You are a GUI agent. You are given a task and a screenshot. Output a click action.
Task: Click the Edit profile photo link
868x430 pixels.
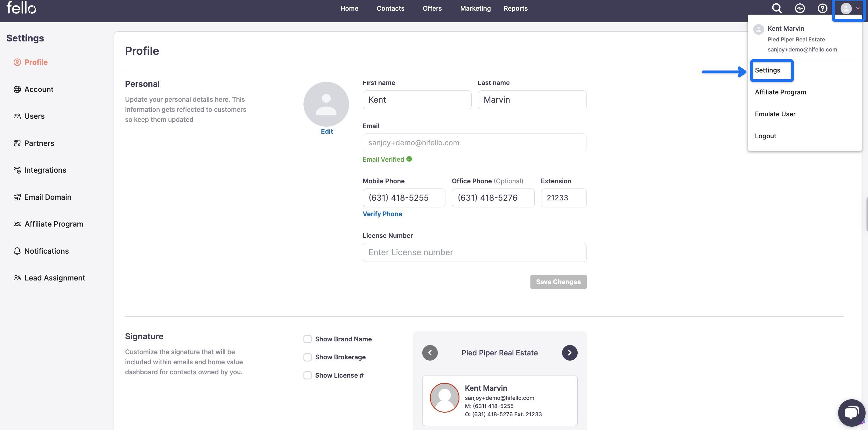coord(327,131)
